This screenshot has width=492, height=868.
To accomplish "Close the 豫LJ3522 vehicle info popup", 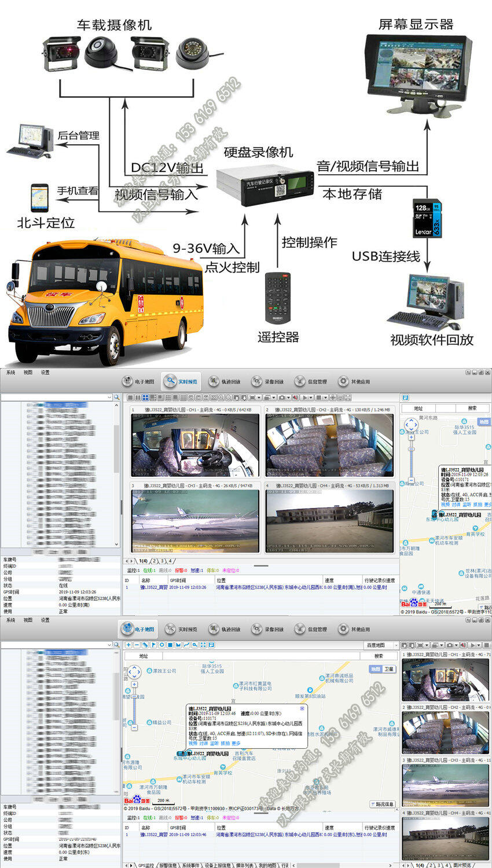I will (x=302, y=708).
